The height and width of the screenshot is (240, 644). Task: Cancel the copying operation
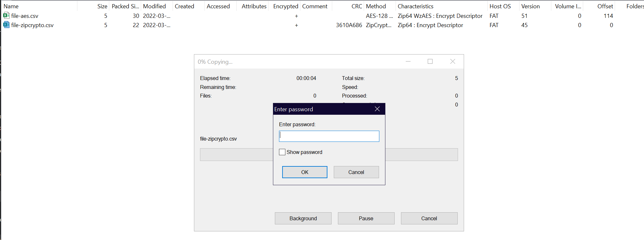coord(429,218)
